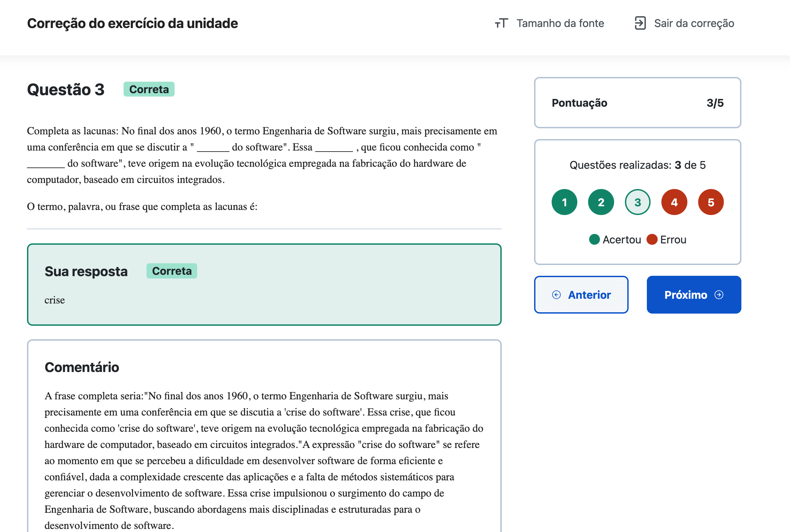Click the exit door icon
This screenshot has height=532, width=790.
(640, 23)
